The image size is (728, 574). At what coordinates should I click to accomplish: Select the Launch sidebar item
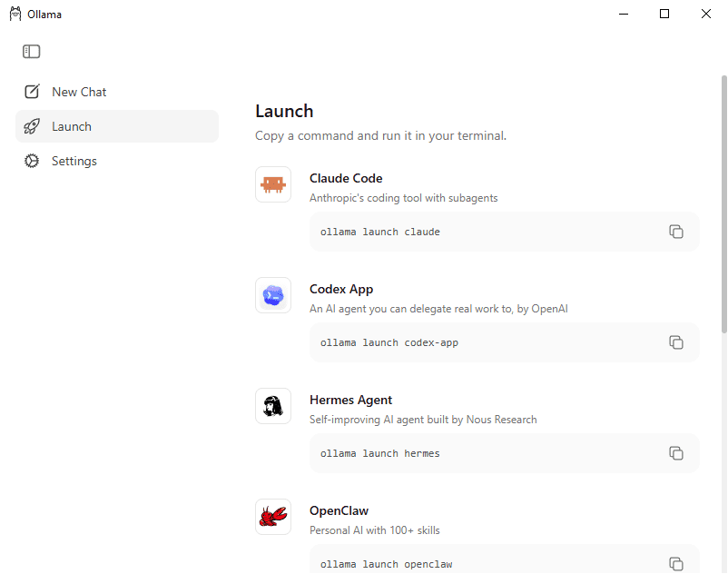117,126
